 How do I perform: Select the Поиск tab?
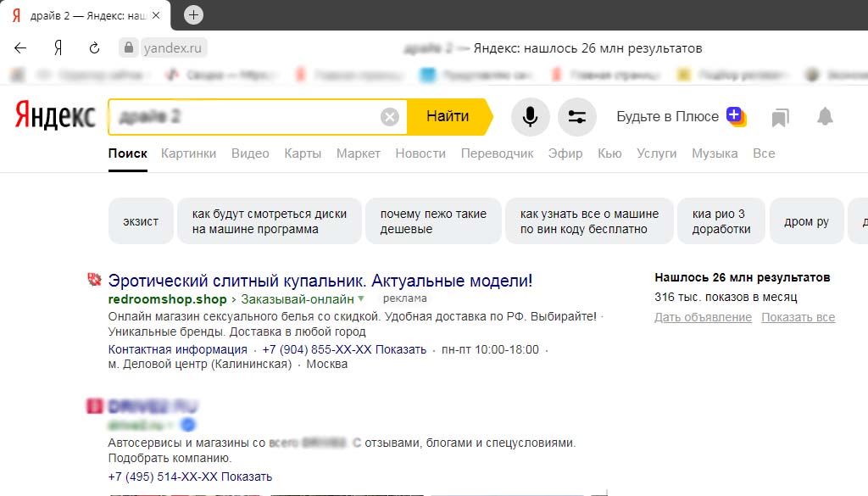(128, 153)
